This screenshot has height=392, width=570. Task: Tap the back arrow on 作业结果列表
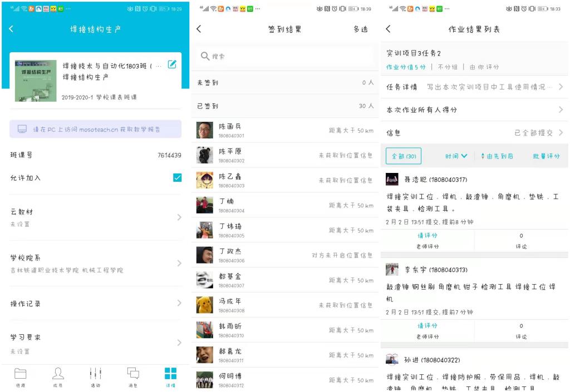click(x=389, y=29)
